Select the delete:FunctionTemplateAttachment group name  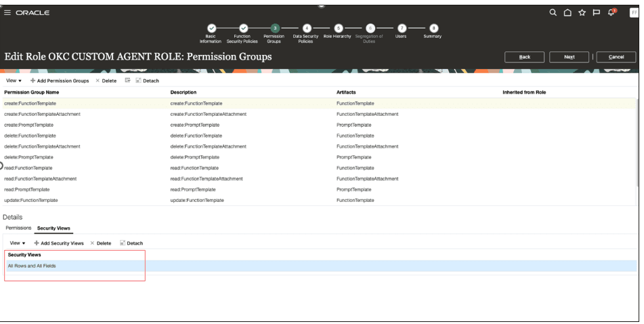pyautogui.click(x=42, y=146)
